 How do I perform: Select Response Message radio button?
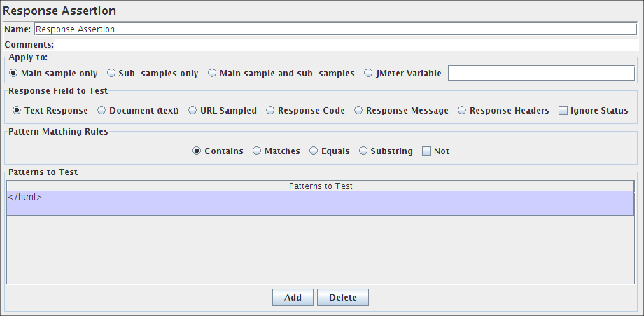point(358,110)
